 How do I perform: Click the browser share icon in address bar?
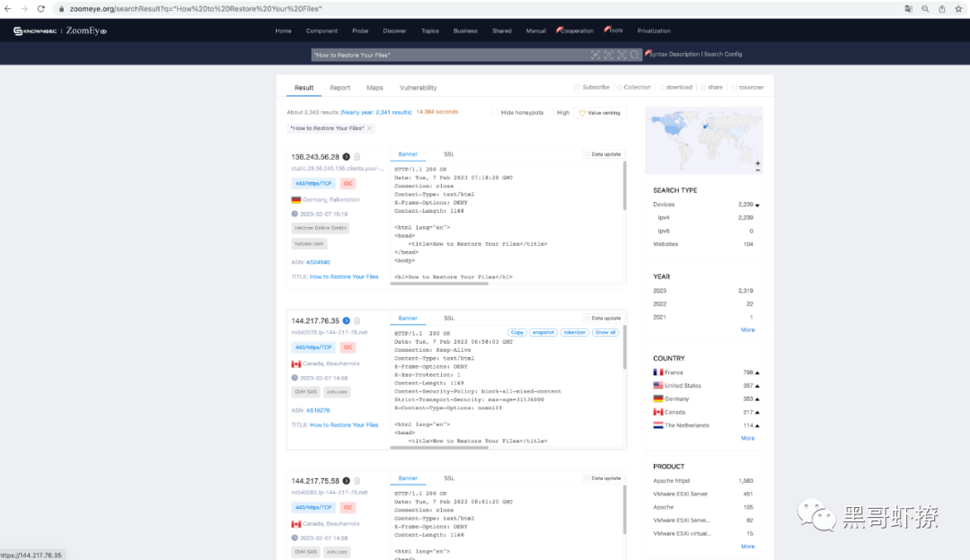(941, 9)
